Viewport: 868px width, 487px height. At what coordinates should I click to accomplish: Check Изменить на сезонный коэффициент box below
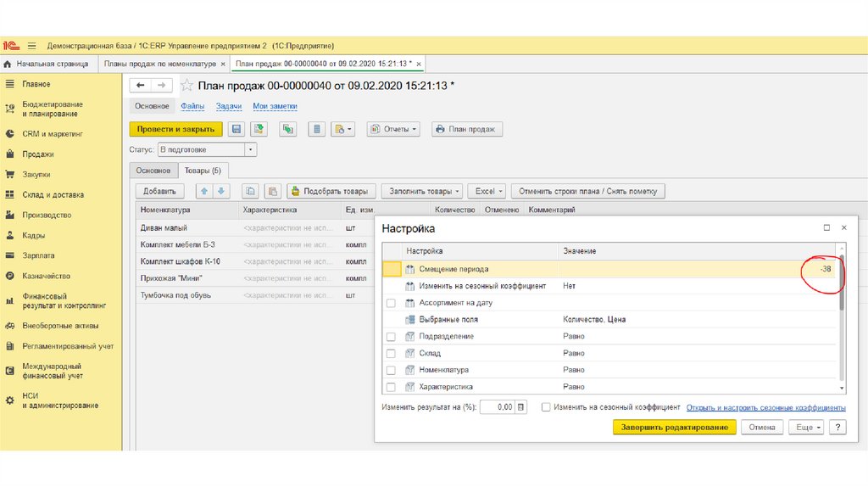546,407
